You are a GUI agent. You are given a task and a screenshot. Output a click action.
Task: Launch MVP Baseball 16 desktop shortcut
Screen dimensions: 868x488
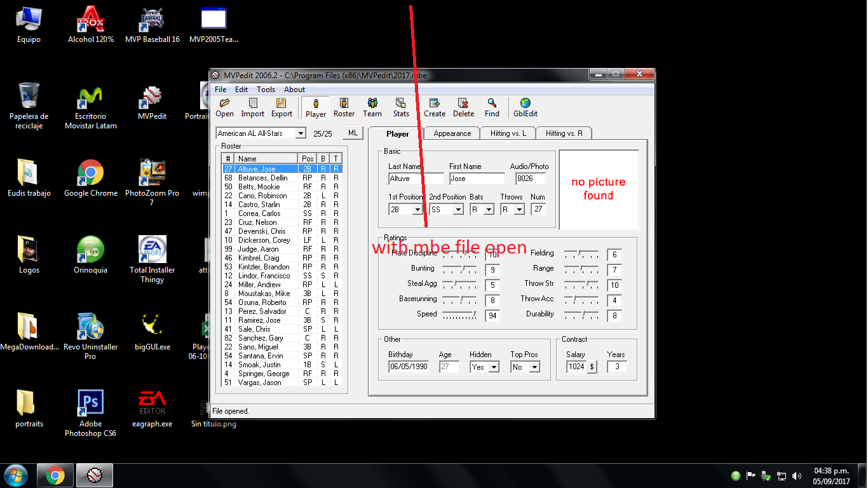pos(152,25)
